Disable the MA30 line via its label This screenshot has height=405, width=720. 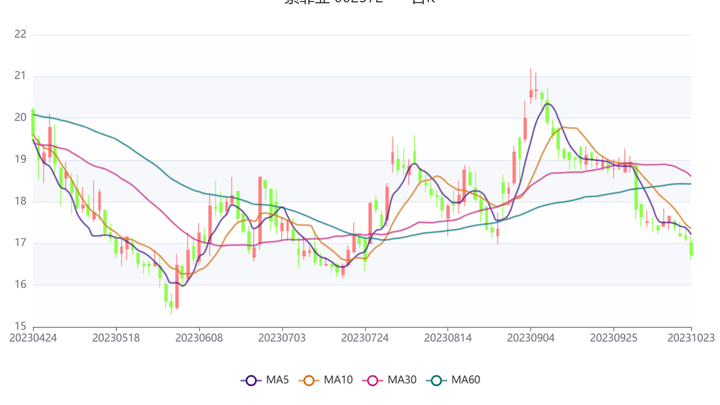pos(401,380)
